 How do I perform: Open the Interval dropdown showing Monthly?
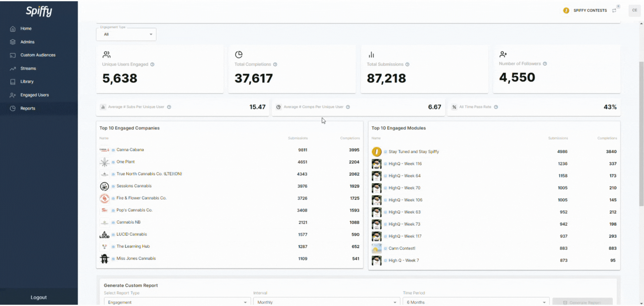tap(326, 302)
